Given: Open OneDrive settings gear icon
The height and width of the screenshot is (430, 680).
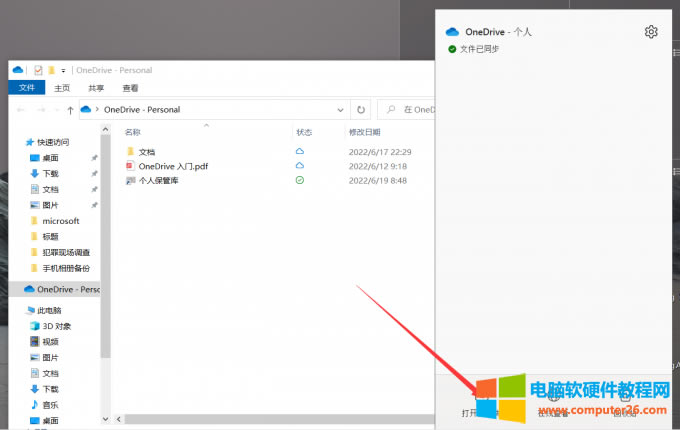Looking at the screenshot, I should tap(651, 32).
